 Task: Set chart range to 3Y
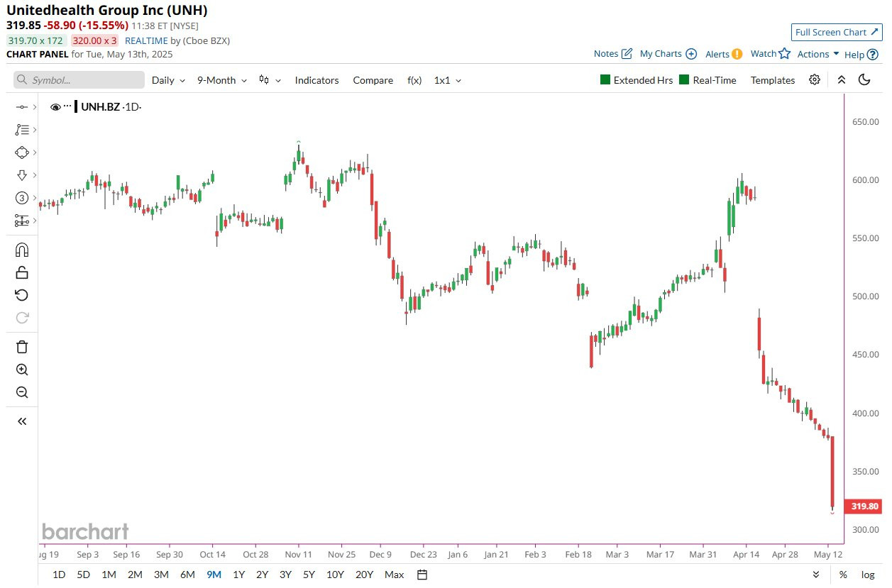[x=285, y=575]
